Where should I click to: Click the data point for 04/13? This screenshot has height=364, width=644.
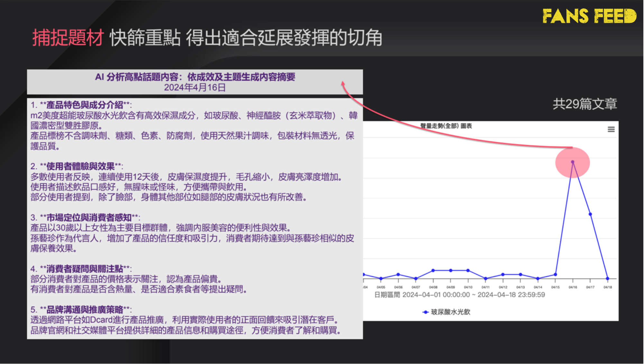click(521, 275)
